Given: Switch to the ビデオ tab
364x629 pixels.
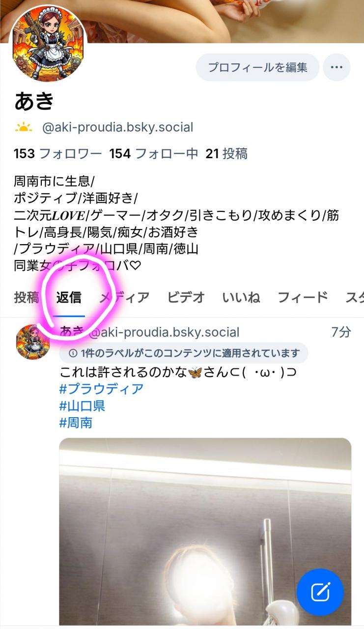Looking at the screenshot, I should pos(186,297).
